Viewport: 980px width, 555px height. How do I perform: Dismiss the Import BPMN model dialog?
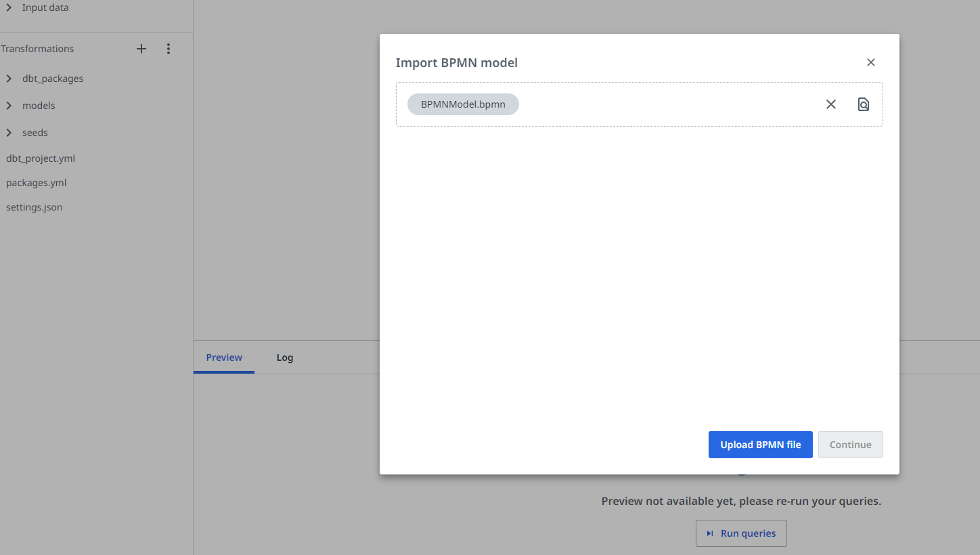[871, 62]
